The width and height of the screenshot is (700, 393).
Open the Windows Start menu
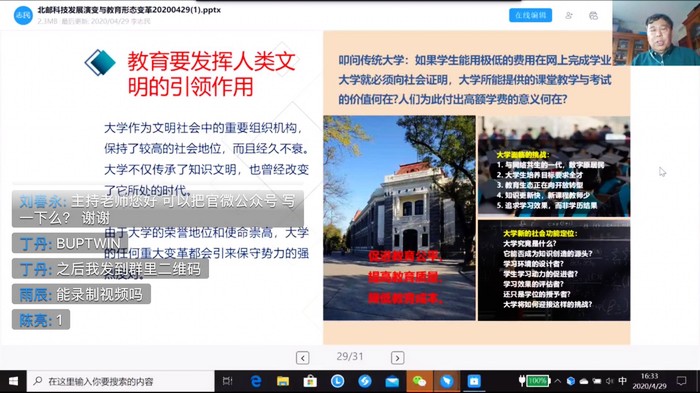[x=13, y=381]
